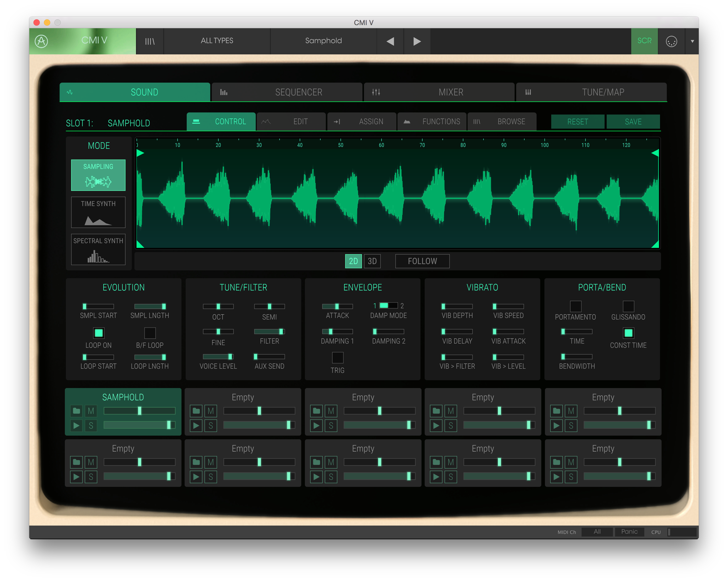Click the SAMPHOLD slot folder icon

77,411
